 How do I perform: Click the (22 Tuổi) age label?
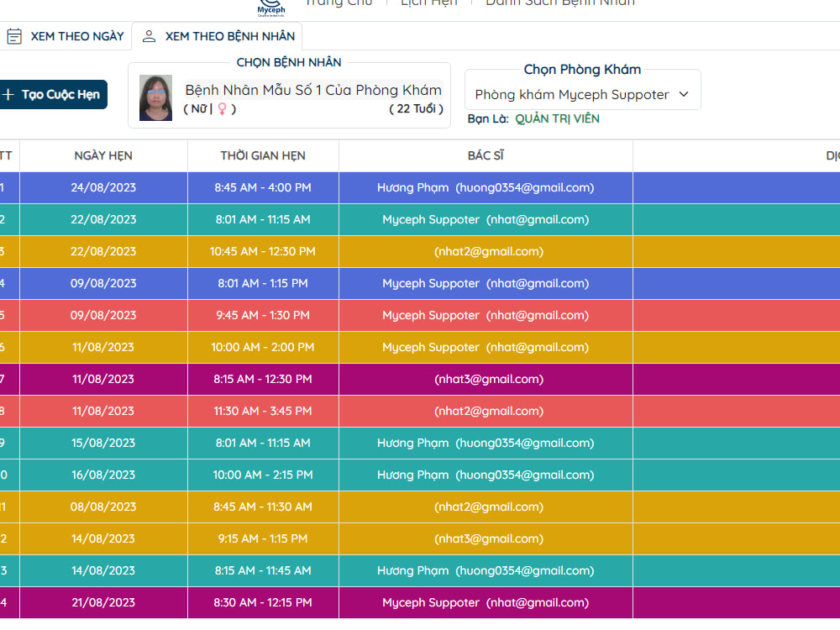tap(417, 108)
